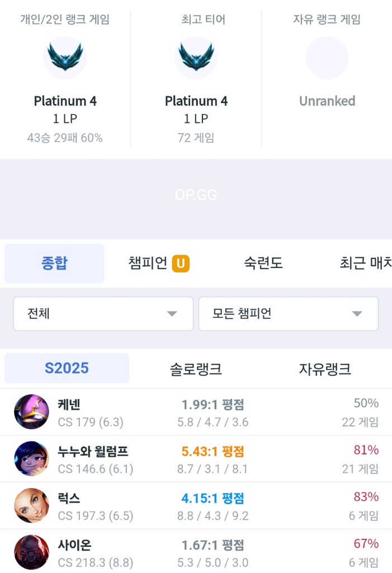Open the 모든 챔피언 filter dropdown
392x573 pixels.
click(x=288, y=313)
